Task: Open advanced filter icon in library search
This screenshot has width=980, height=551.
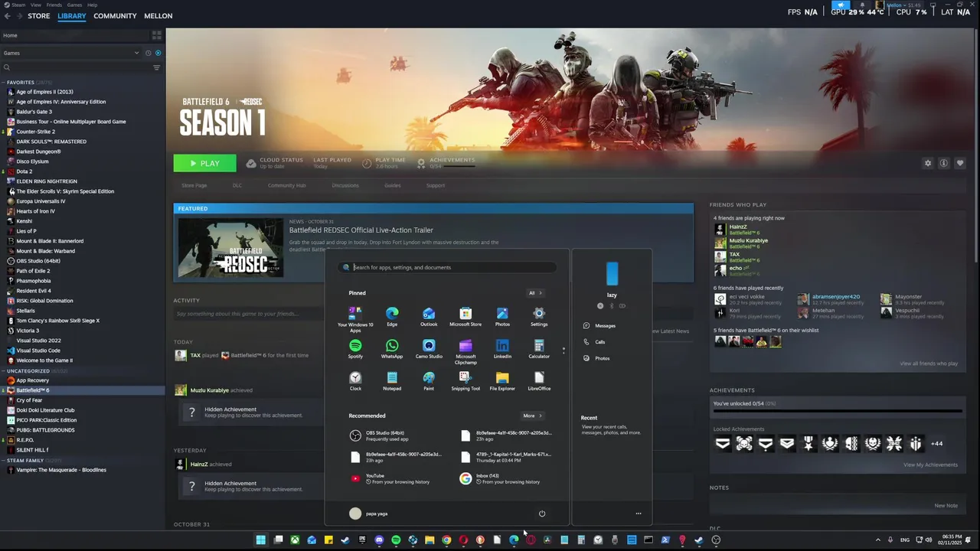Action: click(x=156, y=67)
